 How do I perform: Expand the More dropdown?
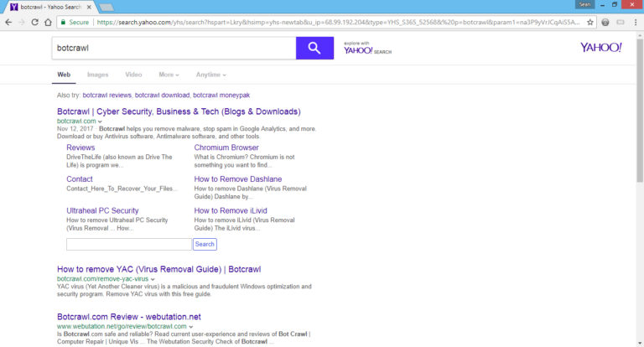(x=169, y=75)
